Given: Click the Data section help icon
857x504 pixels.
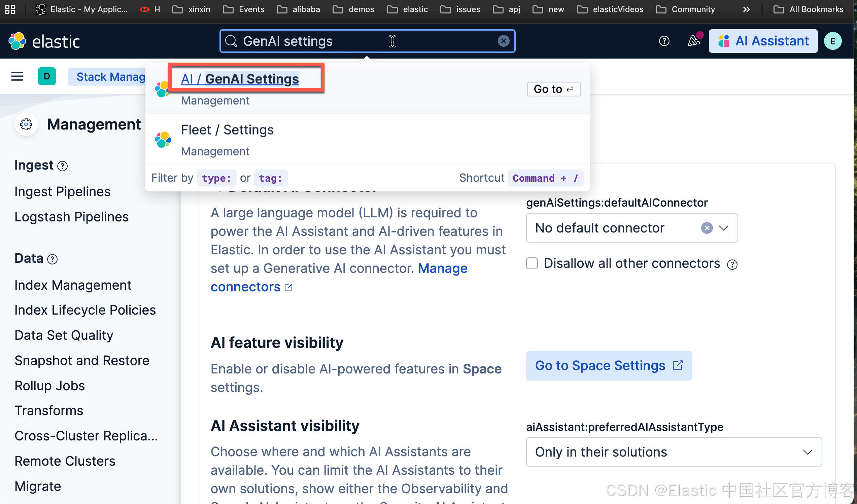Looking at the screenshot, I should pos(53,259).
